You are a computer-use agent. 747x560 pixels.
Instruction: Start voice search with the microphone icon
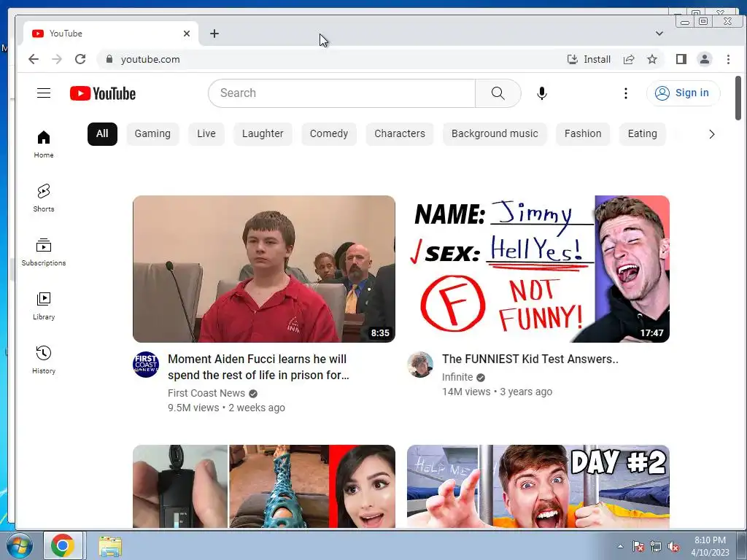pos(542,93)
